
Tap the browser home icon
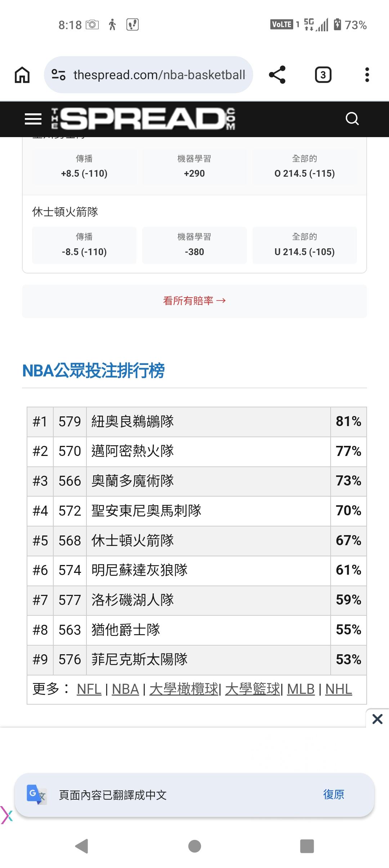coord(22,75)
